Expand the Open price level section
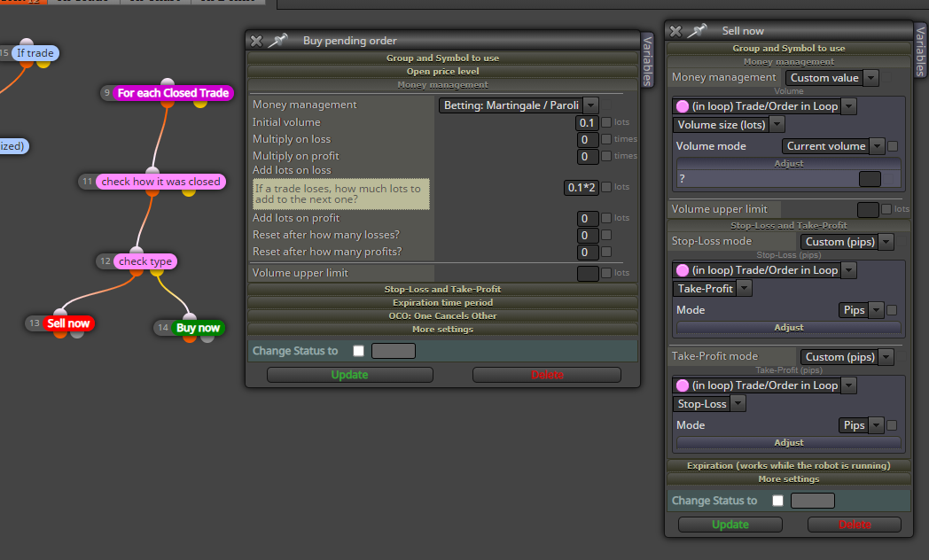 (442, 71)
